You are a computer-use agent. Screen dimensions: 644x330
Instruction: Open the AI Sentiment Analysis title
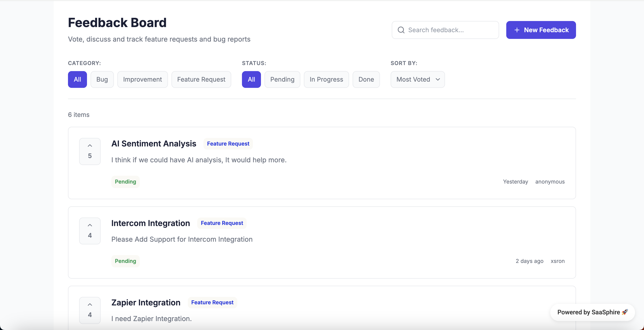(153, 144)
